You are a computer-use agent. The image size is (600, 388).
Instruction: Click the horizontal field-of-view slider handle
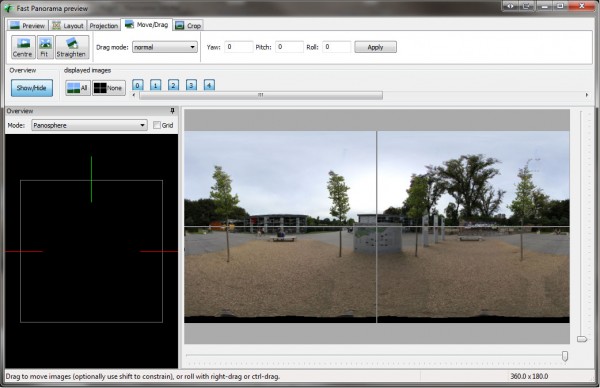click(x=565, y=356)
